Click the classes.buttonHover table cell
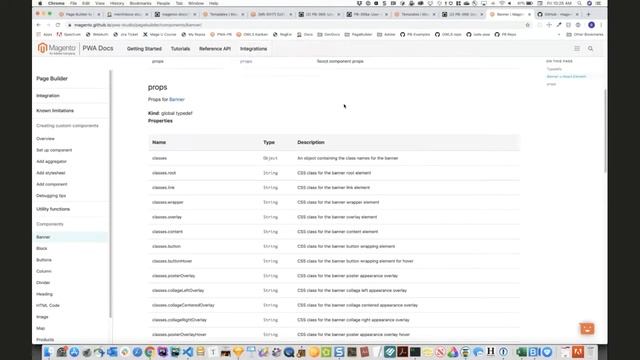The image size is (640, 360). point(172,261)
